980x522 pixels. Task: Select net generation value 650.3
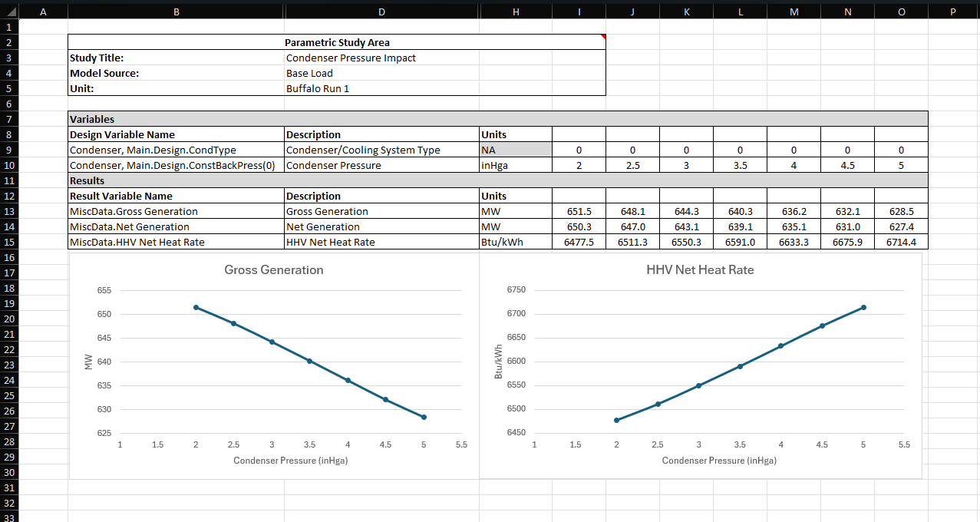point(579,226)
